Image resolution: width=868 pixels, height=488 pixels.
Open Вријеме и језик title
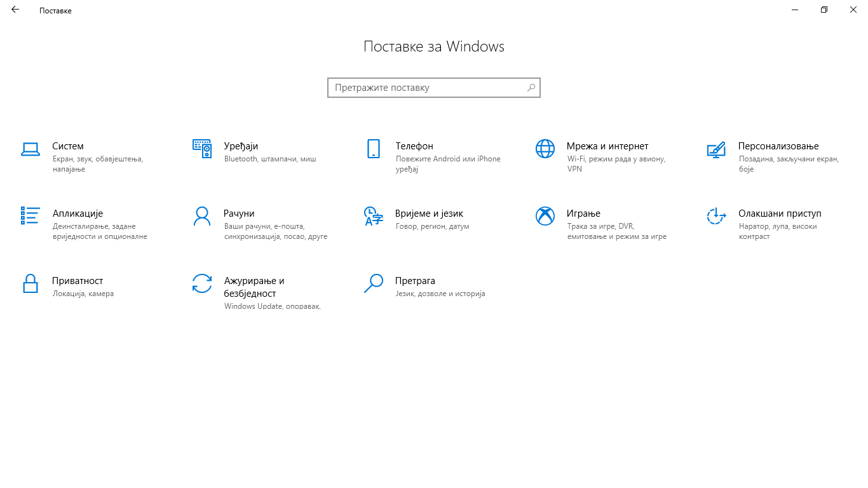pos(430,213)
